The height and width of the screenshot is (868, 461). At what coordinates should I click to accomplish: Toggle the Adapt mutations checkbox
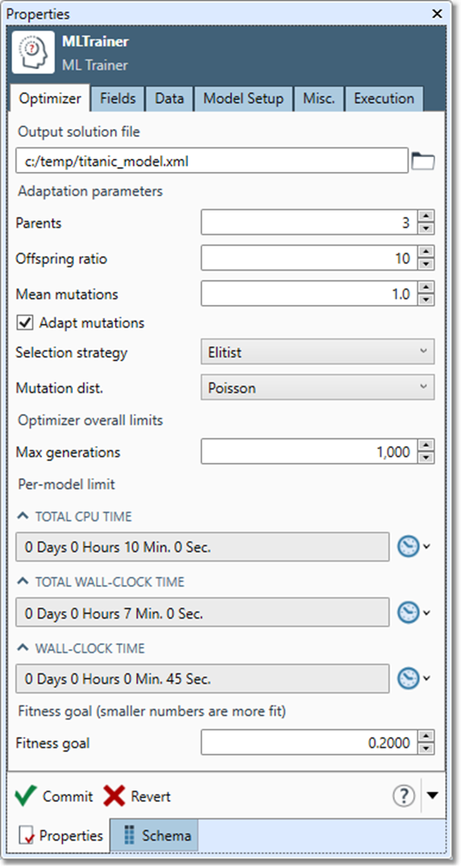(25, 323)
